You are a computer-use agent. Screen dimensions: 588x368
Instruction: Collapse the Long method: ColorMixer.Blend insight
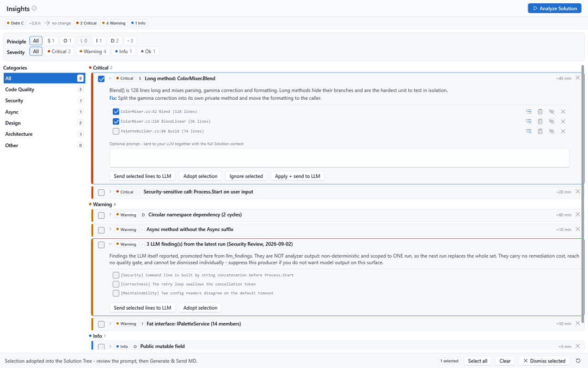110,79
